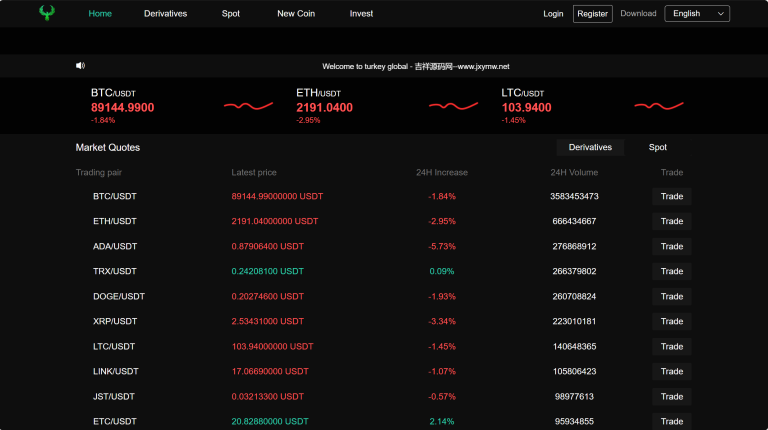Open the New Coin page
This screenshot has height=430, width=768.
click(294, 14)
